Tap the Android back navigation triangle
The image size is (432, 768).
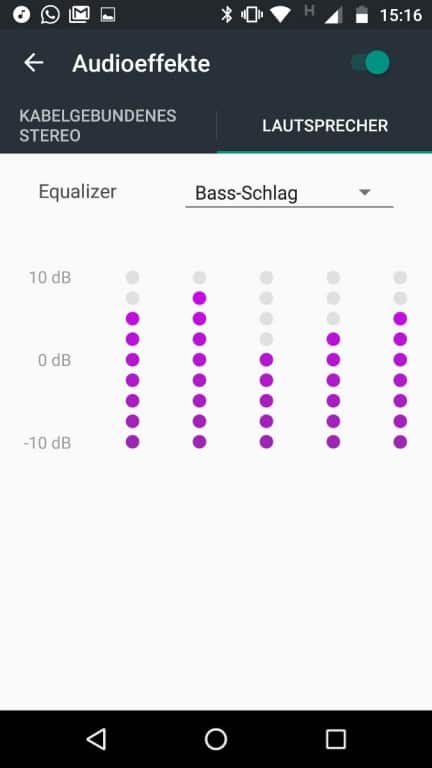96,739
